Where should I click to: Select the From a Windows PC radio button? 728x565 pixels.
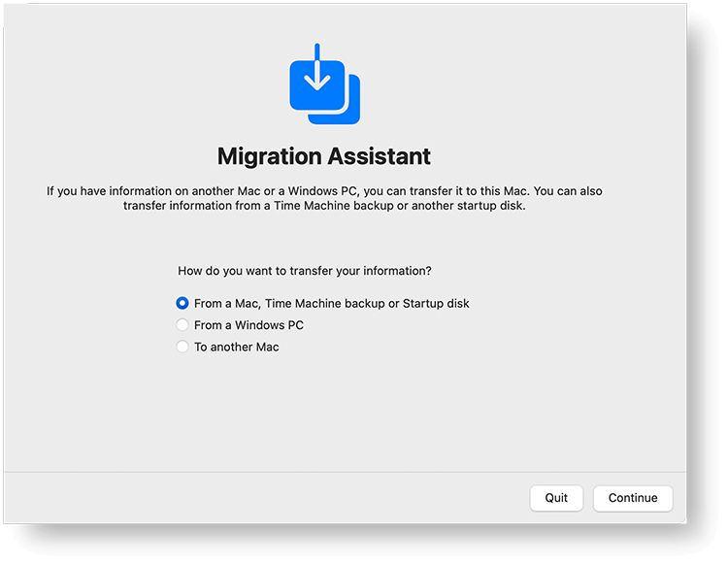182,325
